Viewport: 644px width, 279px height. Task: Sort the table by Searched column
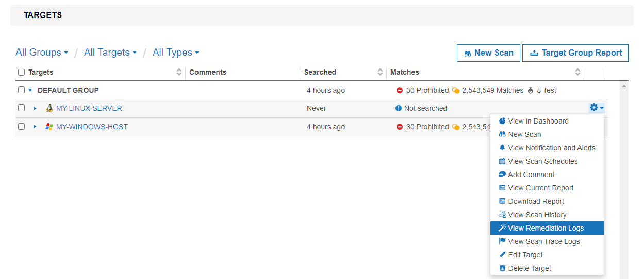click(x=380, y=73)
